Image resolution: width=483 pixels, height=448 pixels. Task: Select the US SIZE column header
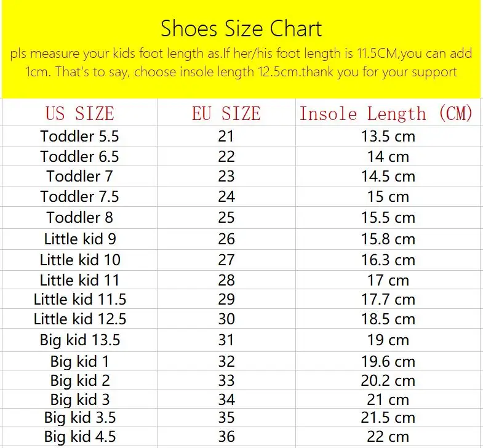[x=80, y=113]
